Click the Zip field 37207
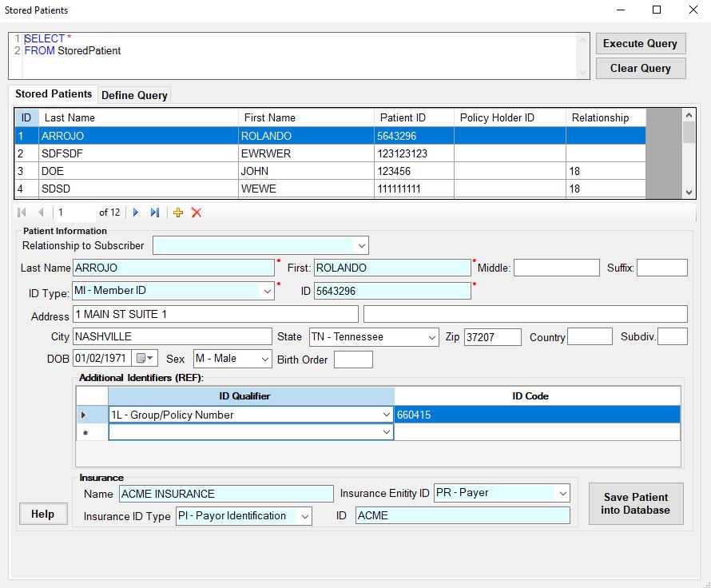 tap(493, 337)
